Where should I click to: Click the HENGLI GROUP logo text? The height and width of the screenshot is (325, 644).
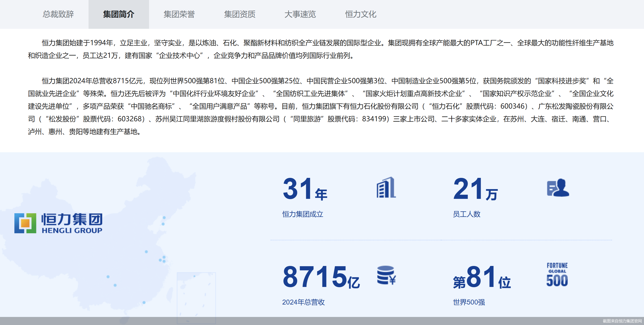72,231
